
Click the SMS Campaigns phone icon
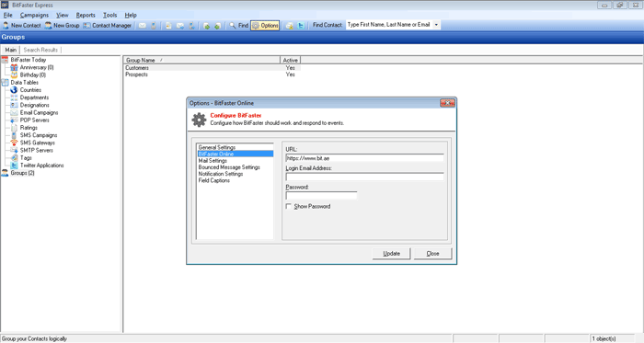[14, 135]
